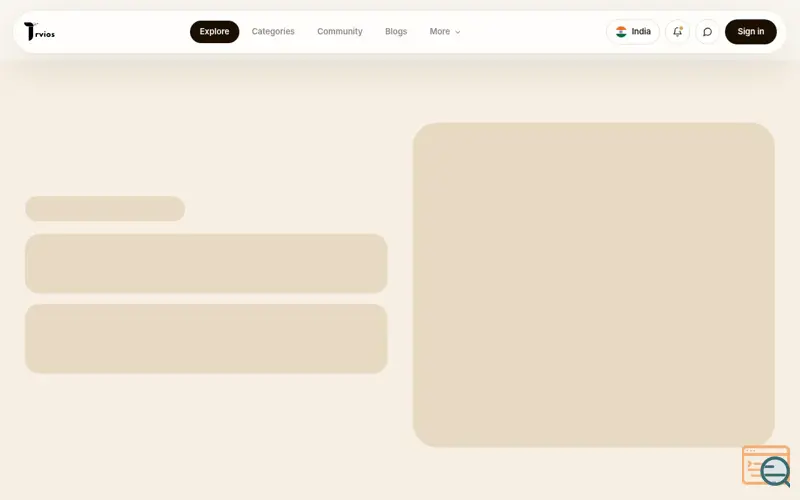Click the Trvios logo
Viewport: 800px width, 500px height.
[39, 32]
